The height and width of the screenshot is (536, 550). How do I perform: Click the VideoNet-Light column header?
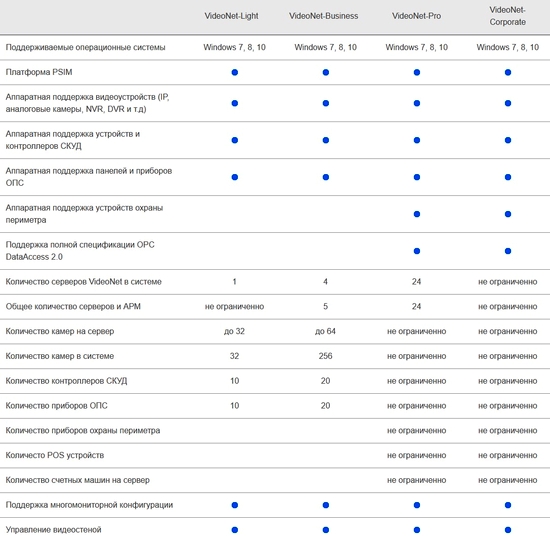click(x=232, y=16)
